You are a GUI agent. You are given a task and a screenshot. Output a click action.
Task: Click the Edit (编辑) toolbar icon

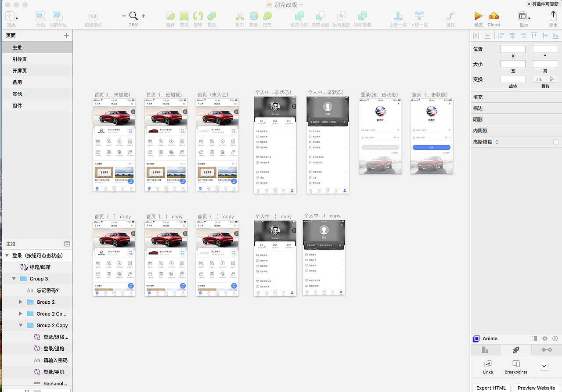coord(170,16)
